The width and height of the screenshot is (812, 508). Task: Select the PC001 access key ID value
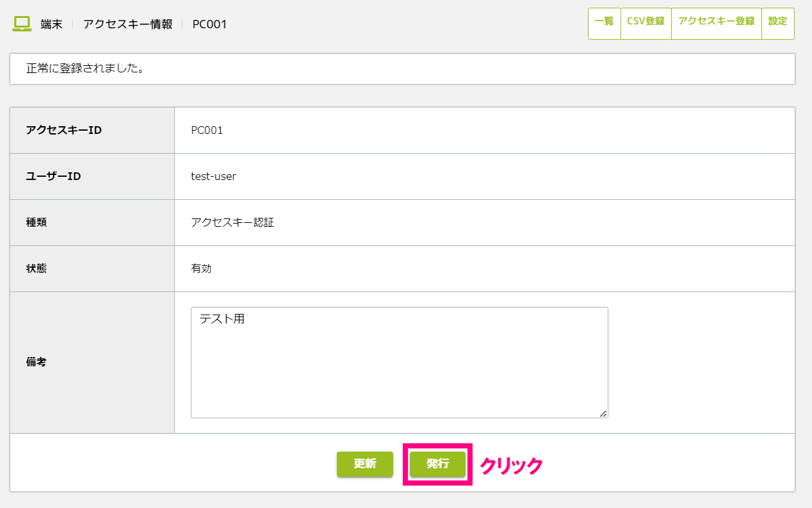(207, 130)
